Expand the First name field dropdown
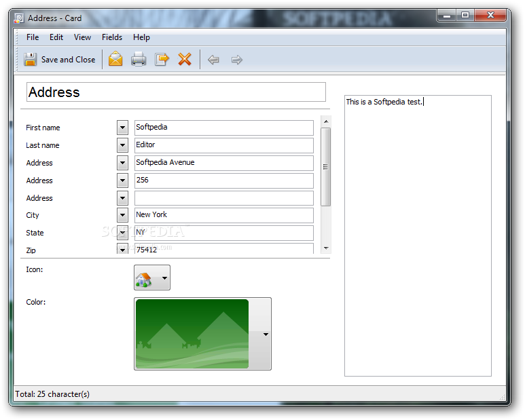The image size is (525, 420). 122,128
